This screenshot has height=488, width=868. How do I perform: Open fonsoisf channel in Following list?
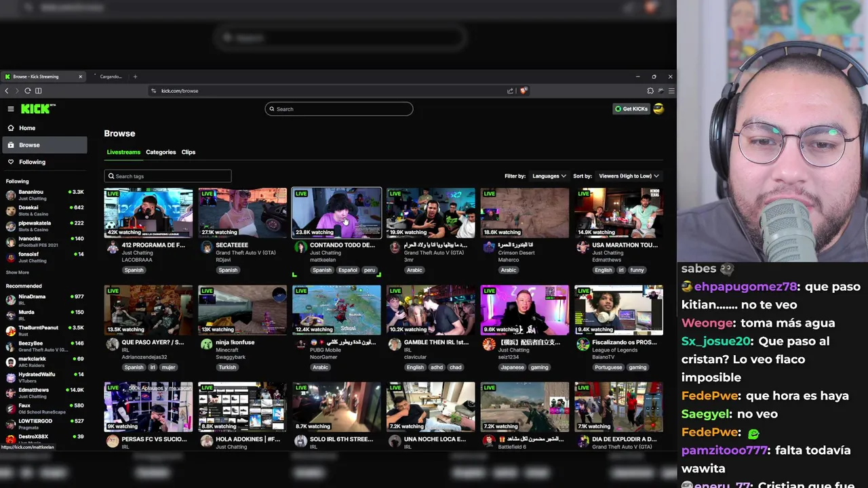[x=45, y=258]
